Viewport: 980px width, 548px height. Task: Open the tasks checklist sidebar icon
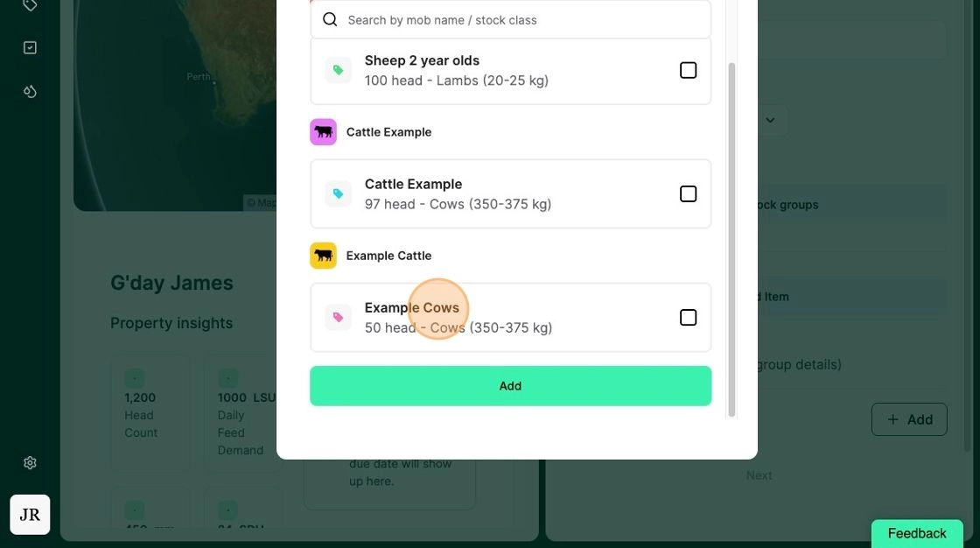(30, 47)
